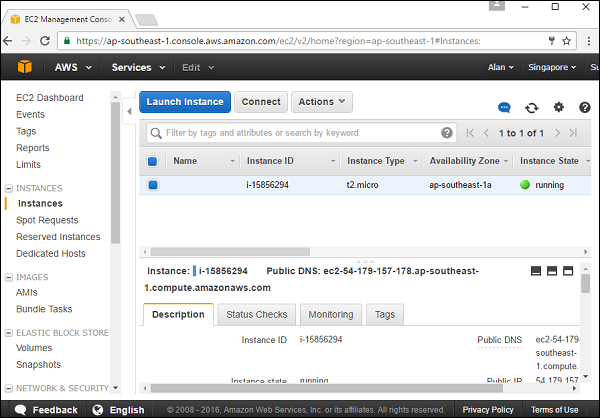The image size is (600, 418).
Task: Click the globe language icon
Action: (x=98, y=410)
